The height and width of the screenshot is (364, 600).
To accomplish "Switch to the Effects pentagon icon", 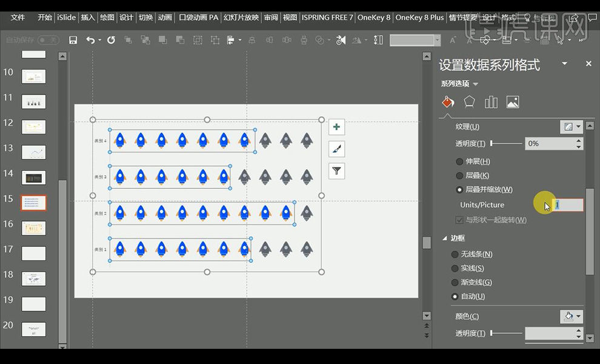I will coord(469,102).
